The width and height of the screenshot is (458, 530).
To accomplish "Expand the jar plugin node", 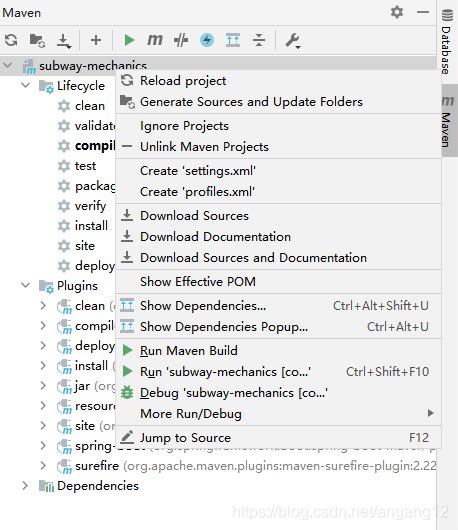I will [x=43, y=386].
